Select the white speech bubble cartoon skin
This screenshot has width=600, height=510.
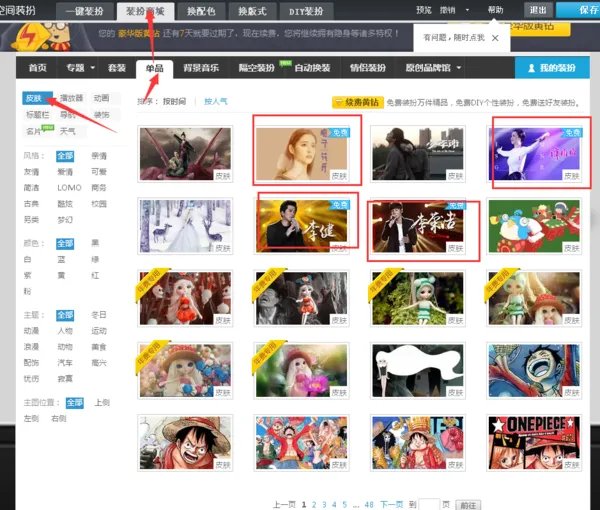[x=417, y=370]
